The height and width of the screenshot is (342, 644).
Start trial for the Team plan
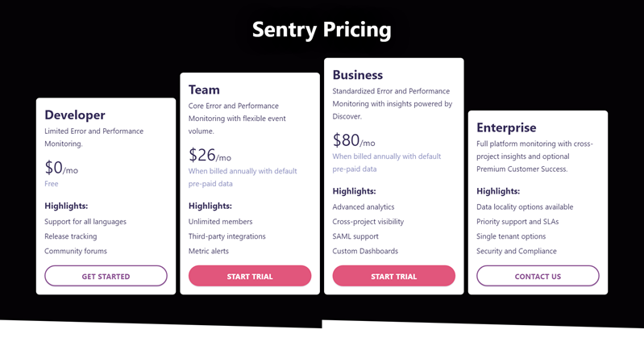coord(250,276)
